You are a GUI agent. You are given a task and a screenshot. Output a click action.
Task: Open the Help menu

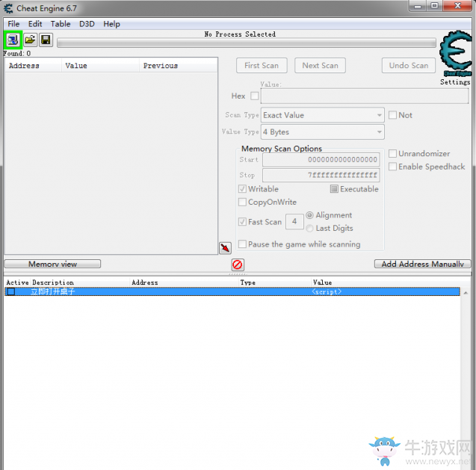tap(111, 24)
